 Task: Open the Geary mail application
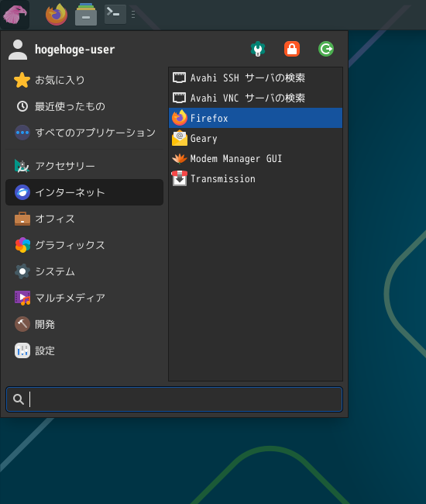coord(256,138)
